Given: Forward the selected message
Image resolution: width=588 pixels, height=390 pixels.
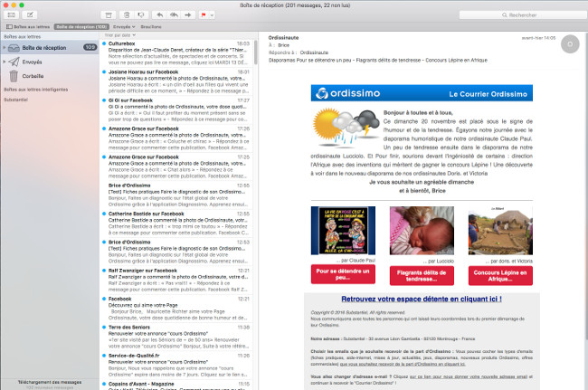Looking at the screenshot, I should (188, 15).
